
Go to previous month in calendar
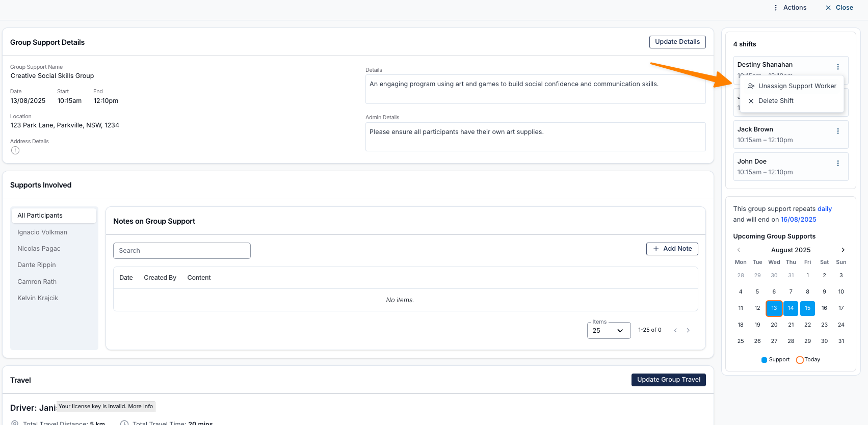click(739, 250)
